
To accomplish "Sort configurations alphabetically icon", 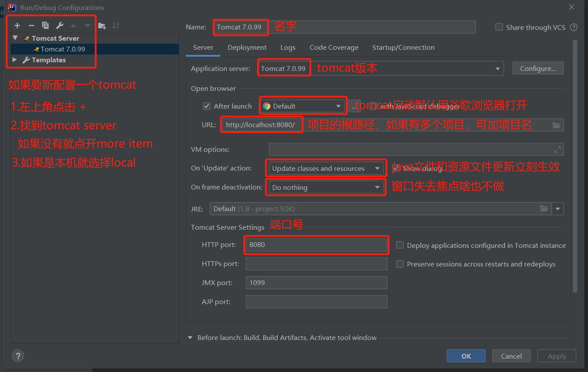I will pos(116,26).
